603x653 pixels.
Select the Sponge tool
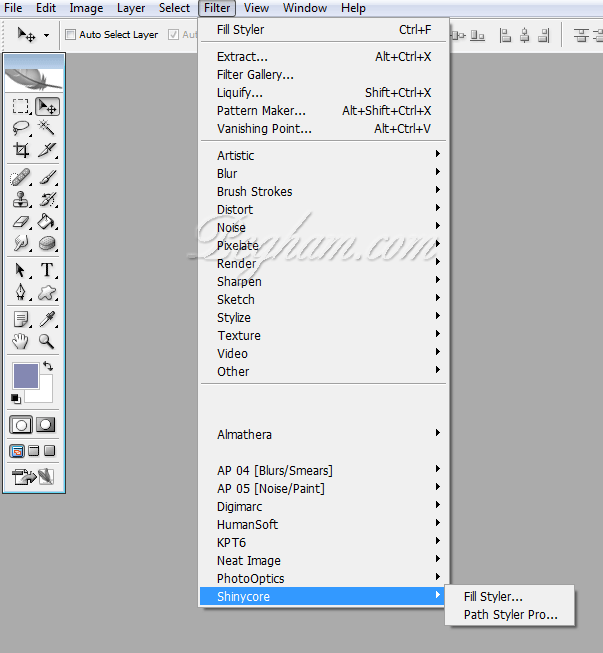click(x=47, y=243)
